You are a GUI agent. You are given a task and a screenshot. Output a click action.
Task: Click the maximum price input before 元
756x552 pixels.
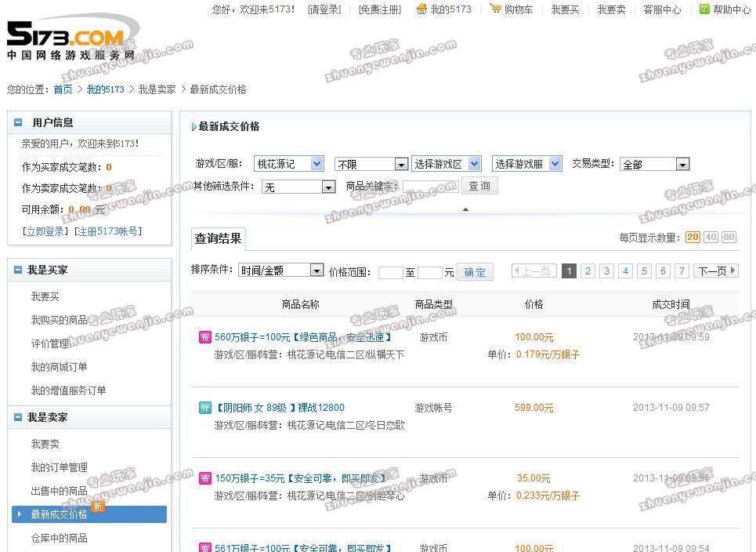430,273
